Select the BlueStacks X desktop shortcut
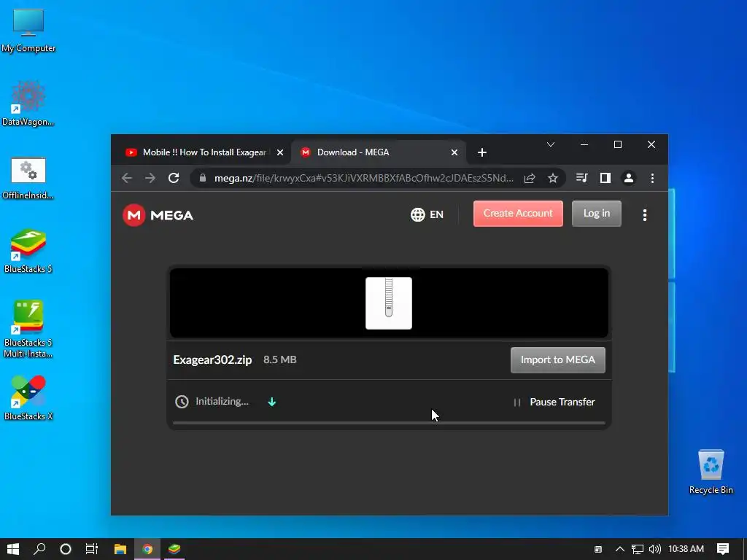The image size is (747, 560). [28, 398]
